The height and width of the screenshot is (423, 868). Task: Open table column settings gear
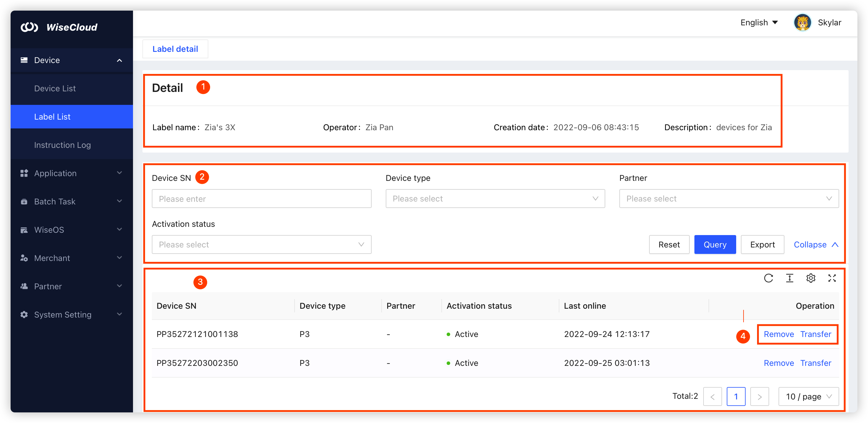coord(811,278)
